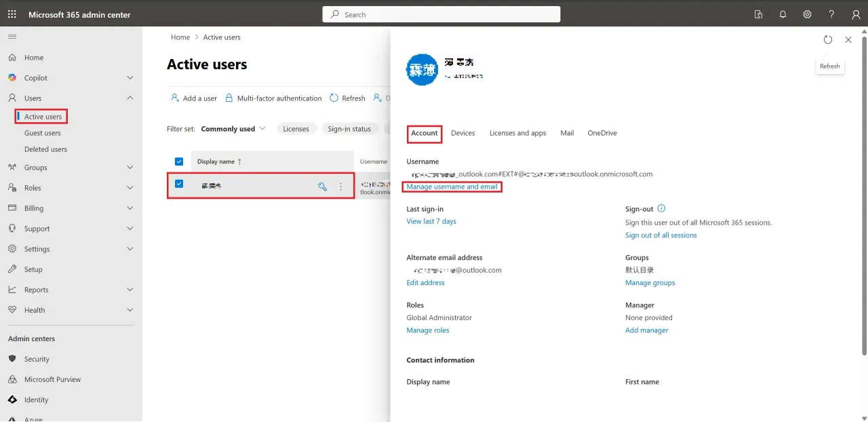This screenshot has height=422, width=868.
Task: Expand the Roles navigation chevron
Action: coord(130,188)
